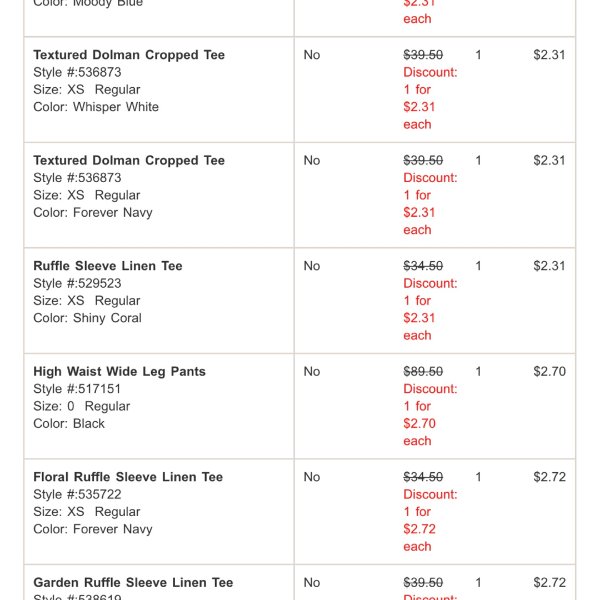Select Floral Ruffle Sleeve Linen Tee title
600x600 pixels.
(128, 477)
